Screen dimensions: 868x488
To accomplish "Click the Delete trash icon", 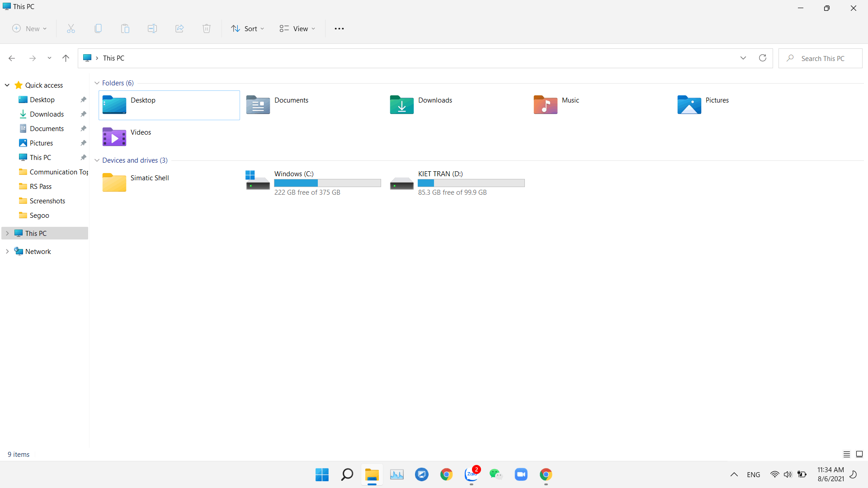I will 207,28.
